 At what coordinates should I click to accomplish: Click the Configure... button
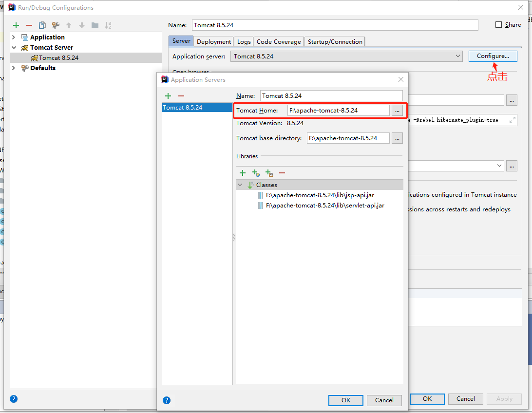point(493,56)
